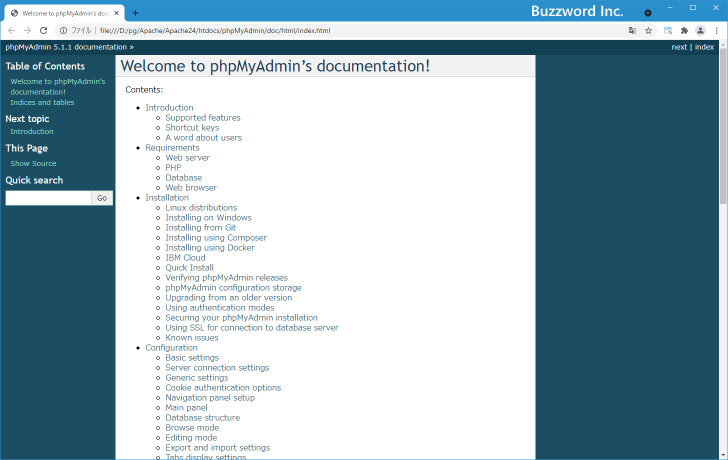This screenshot has width=728, height=460.
Task: Open the 'Show Source' link
Action: pos(33,163)
